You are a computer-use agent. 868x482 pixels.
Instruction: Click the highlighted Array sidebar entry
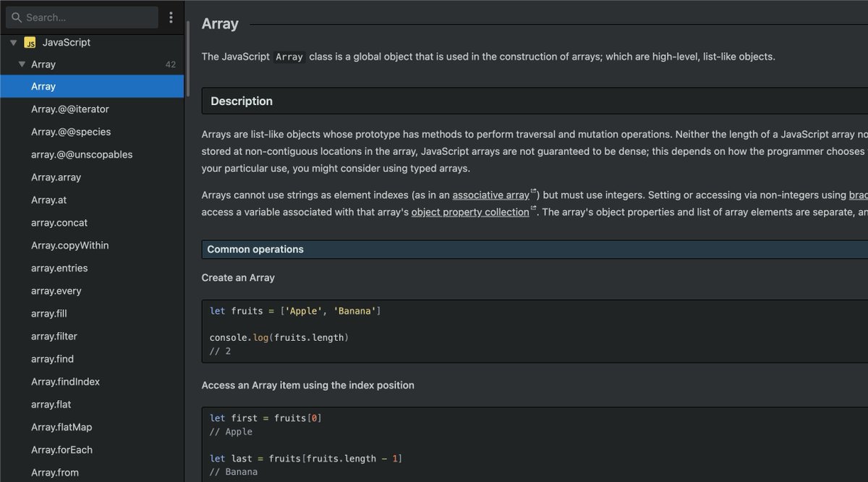(43, 87)
